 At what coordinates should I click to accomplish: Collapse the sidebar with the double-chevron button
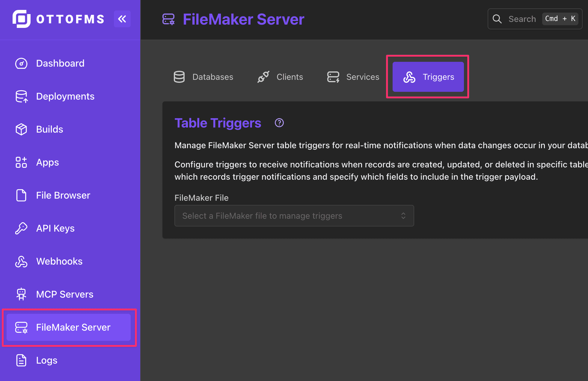(x=122, y=19)
